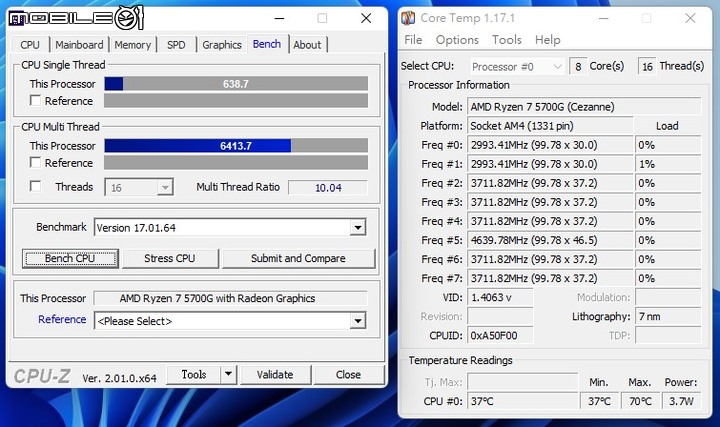Click the Core(s) count box showing 8
The width and height of the screenshot is (720, 427).
tap(578, 67)
